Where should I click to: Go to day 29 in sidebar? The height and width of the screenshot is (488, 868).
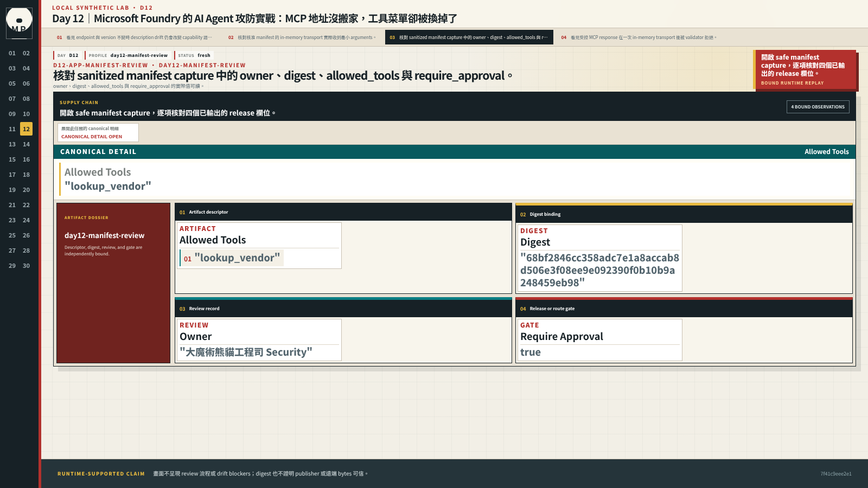[x=12, y=266]
